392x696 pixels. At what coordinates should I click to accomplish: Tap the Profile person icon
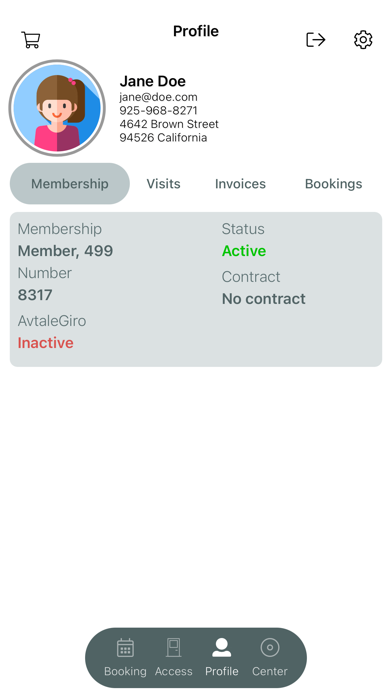222,648
